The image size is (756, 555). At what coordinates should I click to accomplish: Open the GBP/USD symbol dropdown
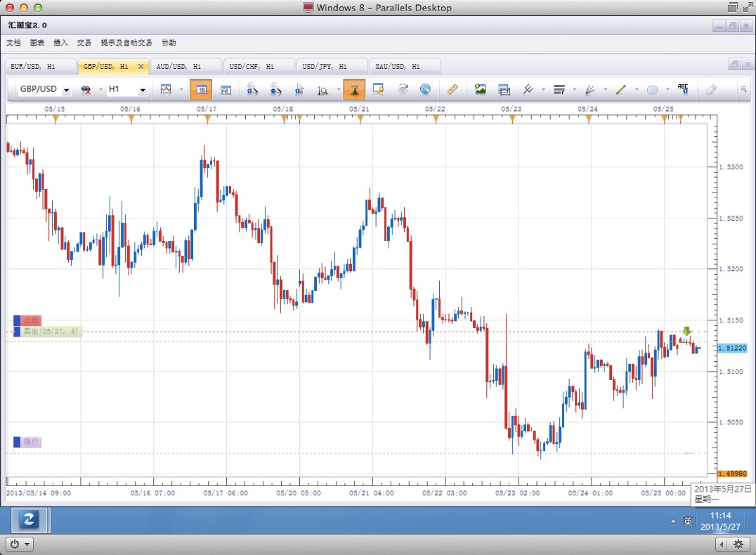[67, 90]
